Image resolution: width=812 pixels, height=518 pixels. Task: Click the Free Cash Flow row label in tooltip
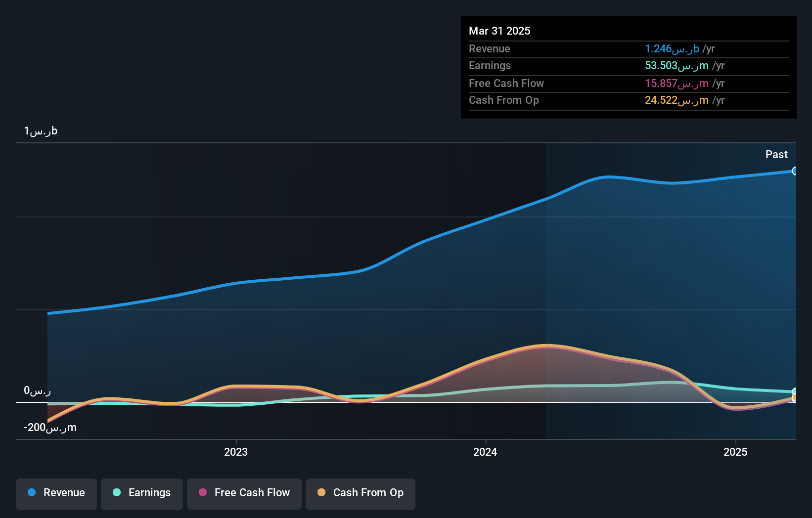point(506,83)
